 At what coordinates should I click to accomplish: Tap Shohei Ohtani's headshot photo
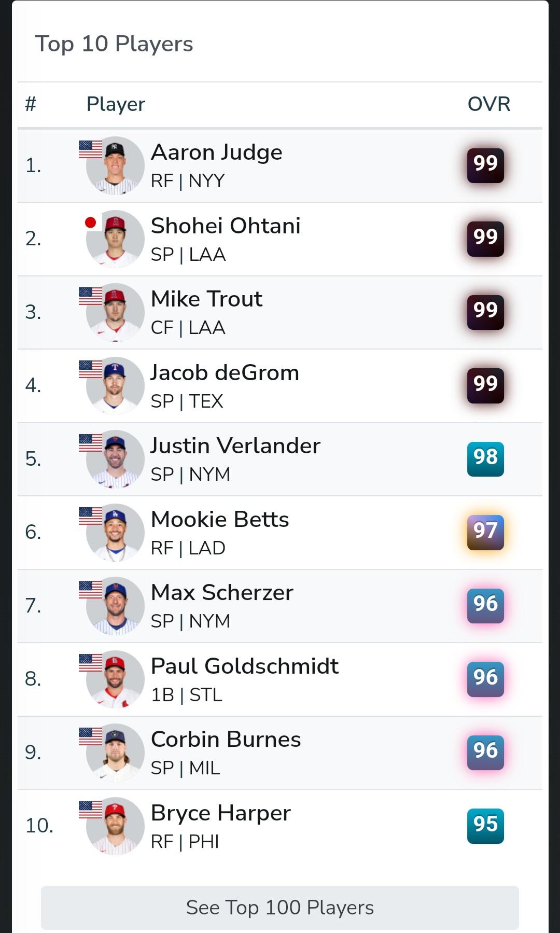[x=115, y=239]
